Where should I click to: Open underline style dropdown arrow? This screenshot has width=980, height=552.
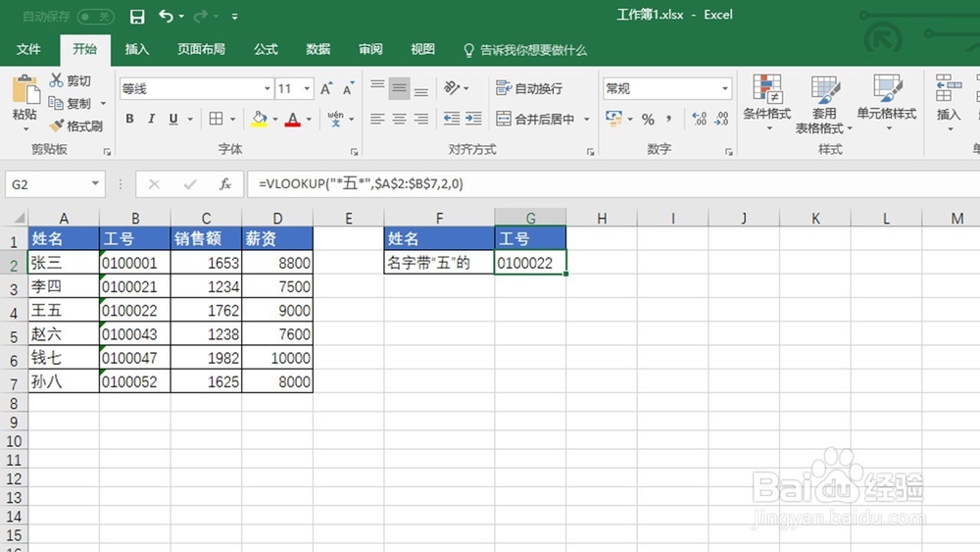(x=190, y=119)
